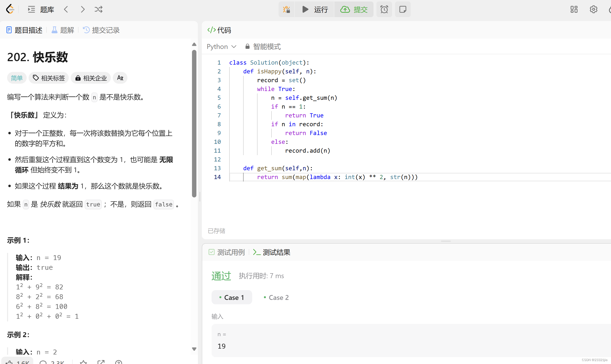Click the line 'return False'
This screenshot has width=611, height=364.
pyautogui.click(x=306, y=133)
